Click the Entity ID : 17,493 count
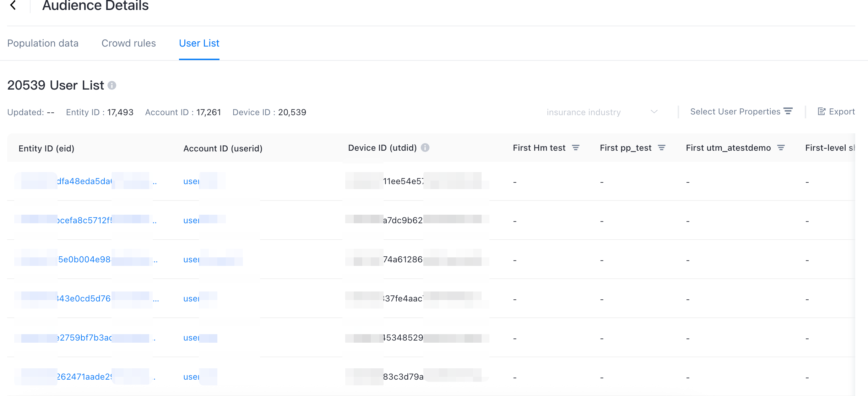 click(x=100, y=112)
